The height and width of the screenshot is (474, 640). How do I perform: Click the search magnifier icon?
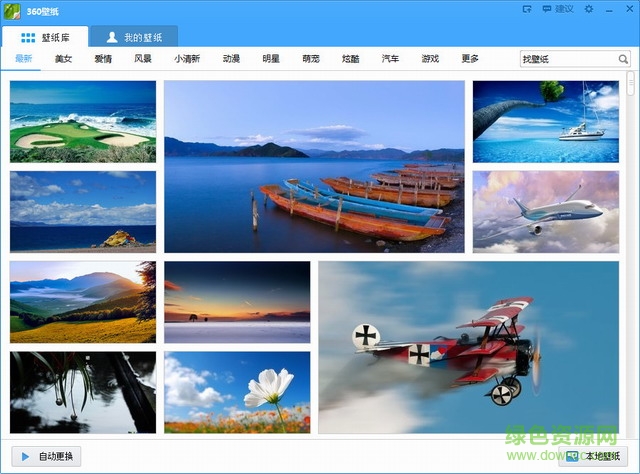623,60
